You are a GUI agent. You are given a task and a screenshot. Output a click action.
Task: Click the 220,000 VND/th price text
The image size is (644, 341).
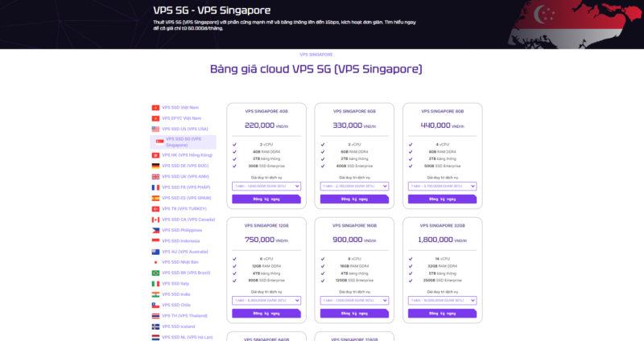[x=266, y=125]
